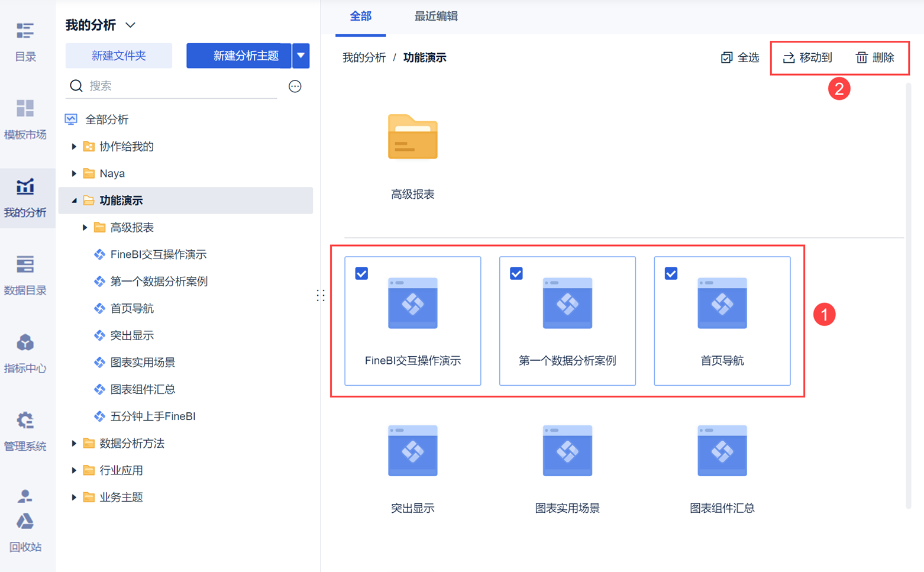
Task: Open the 回收站 recycle icon
Action: click(25, 521)
